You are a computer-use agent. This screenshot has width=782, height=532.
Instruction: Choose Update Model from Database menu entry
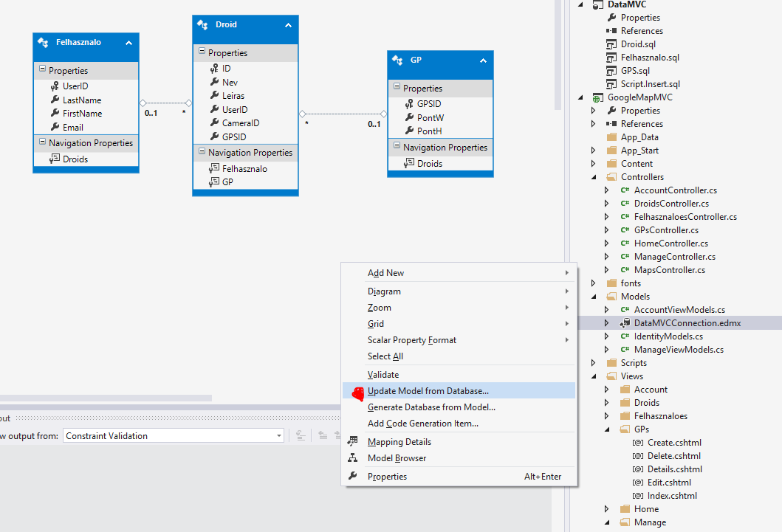pos(459,391)
